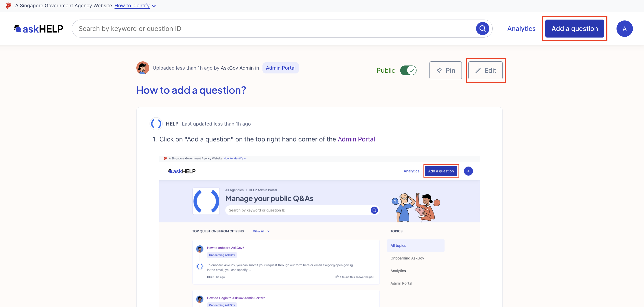Click the chevron beside How to identify
Image resolution: width=644 pixels, height=307 pixels.
pyautogui.click(x=154, y=6)
